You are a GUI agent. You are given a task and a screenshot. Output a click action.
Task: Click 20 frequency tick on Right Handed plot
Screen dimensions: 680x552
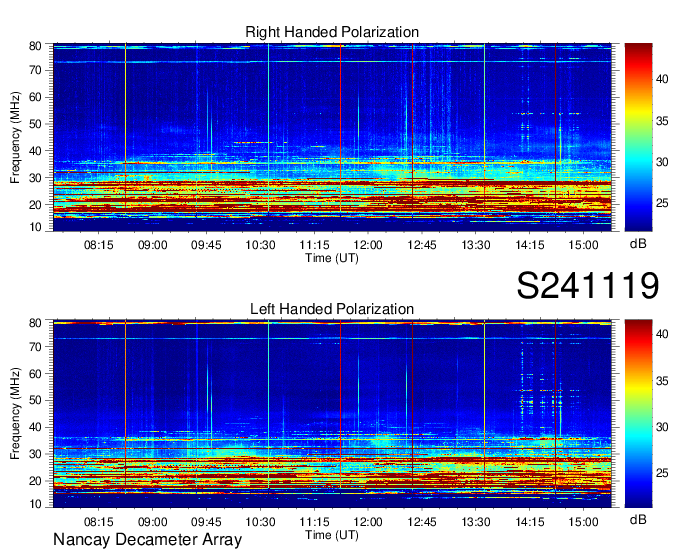(35, 205)
